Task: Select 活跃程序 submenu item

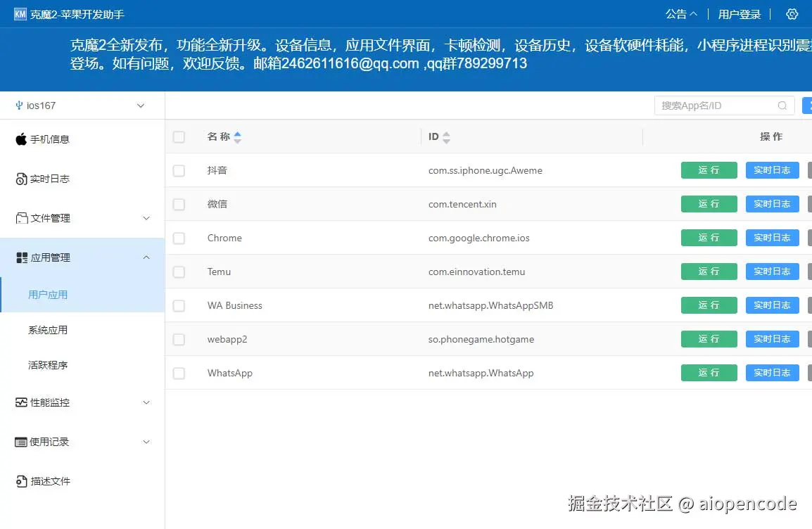Action: click(82, 365)
